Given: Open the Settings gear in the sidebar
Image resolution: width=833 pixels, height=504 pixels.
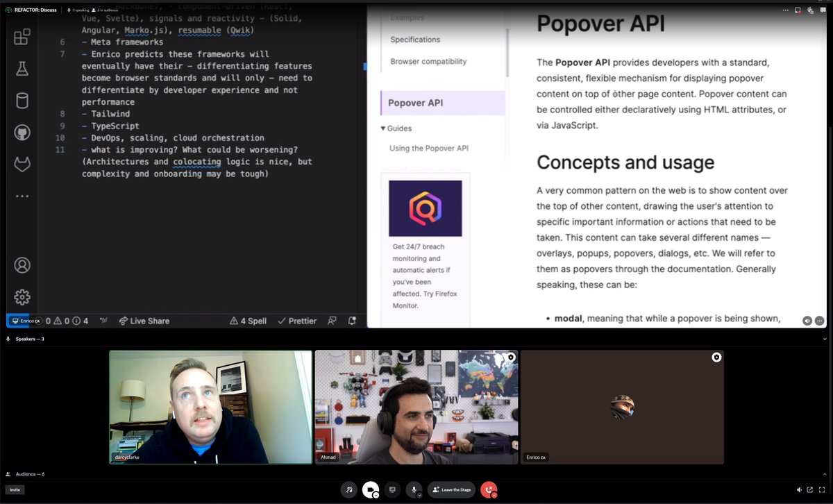Looking at the screenshot, I should point(22,296).
